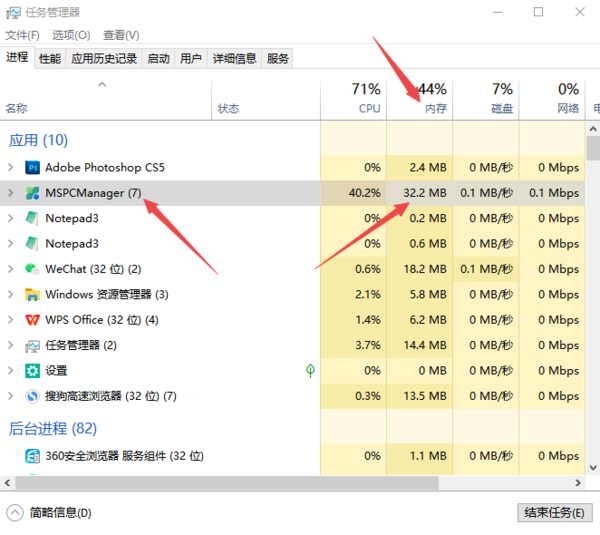The width and height of the screenshot is (600, 535).
Task: Open the 选项(O) menu
Action: coord(72,35)
